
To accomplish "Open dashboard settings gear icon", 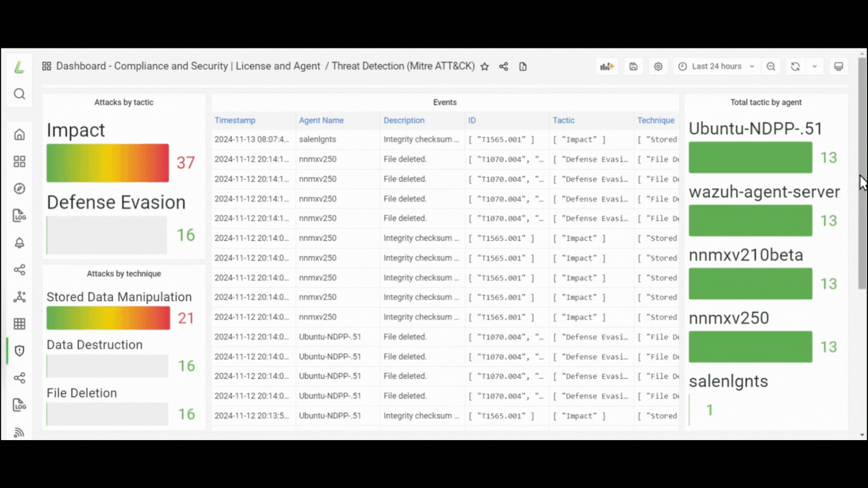I will [x=658, y=66].
